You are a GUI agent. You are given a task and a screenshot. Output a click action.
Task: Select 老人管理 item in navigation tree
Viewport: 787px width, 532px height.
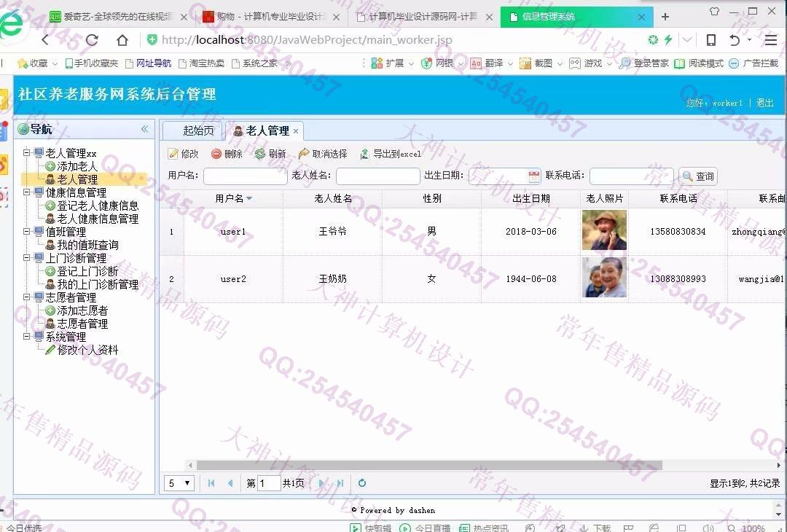(x=77, y=179)
